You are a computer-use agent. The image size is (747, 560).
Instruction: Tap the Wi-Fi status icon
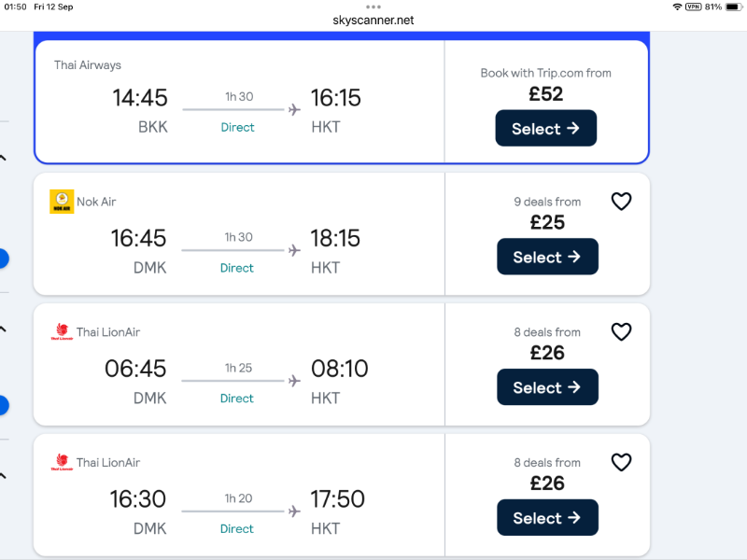click(x=676, y=7)
